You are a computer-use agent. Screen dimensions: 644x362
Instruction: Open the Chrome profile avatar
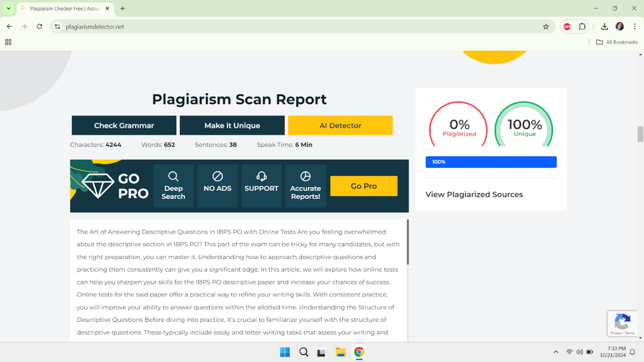pyautogui.click(x=620, y=27)
